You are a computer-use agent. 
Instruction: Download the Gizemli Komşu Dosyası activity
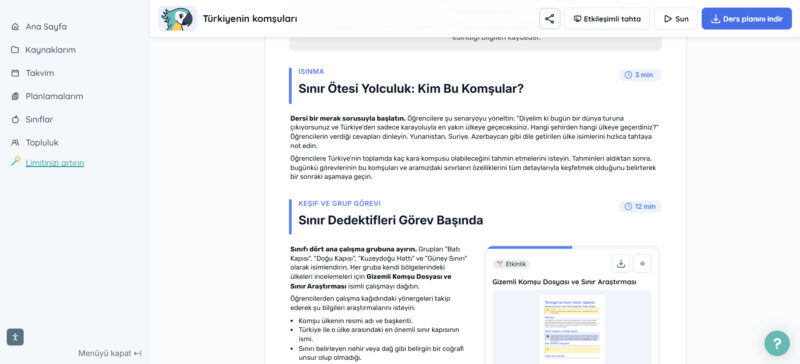coord(621,264)
